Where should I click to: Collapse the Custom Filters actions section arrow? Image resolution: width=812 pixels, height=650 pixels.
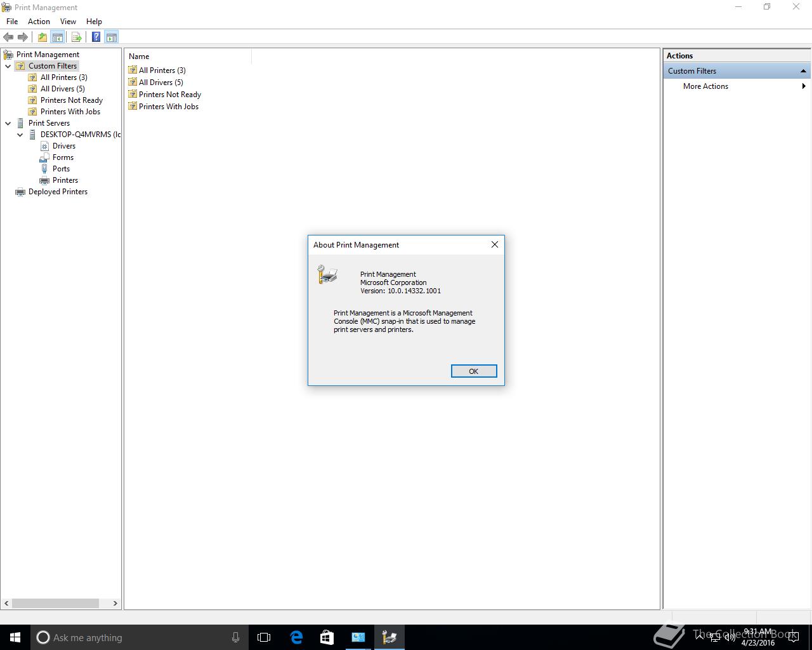click(x=803, y=71)
